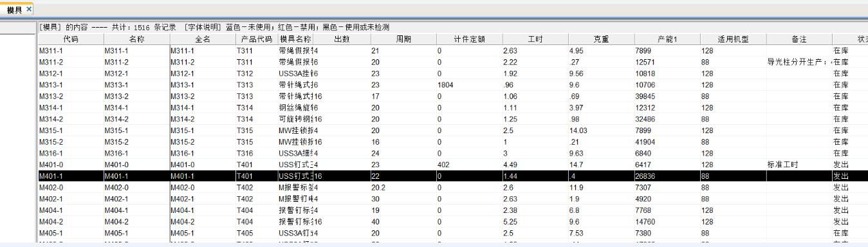
Task: Select code cell M404-2 in 代码 column
Action: [71, 222]
